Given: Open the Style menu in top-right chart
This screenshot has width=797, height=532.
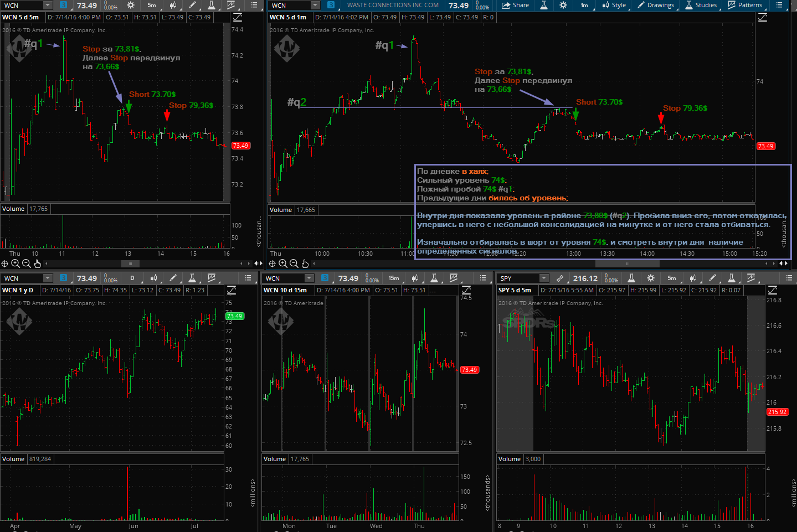Looking at the screenshot, I should [614, 5].
